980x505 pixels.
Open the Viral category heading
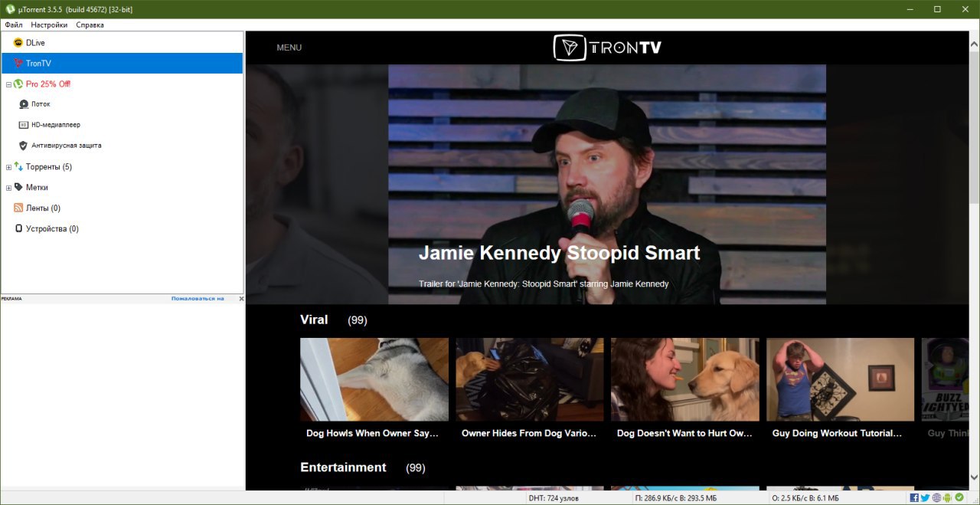click(314, 320)
